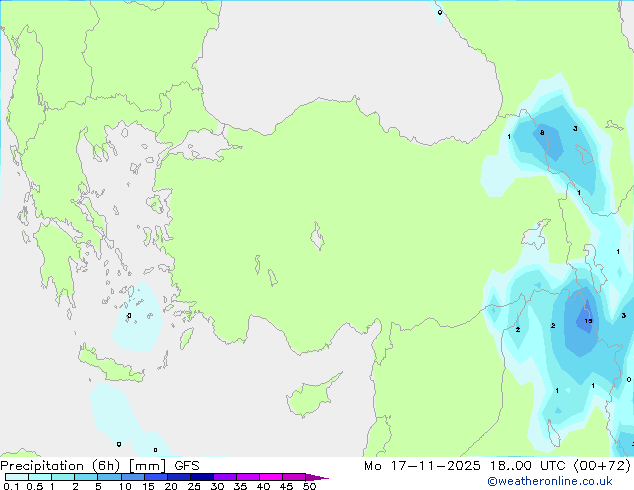634x490 pixels.
Task: Click the legend label 15 under color bar
Action: tap(148, 486)
